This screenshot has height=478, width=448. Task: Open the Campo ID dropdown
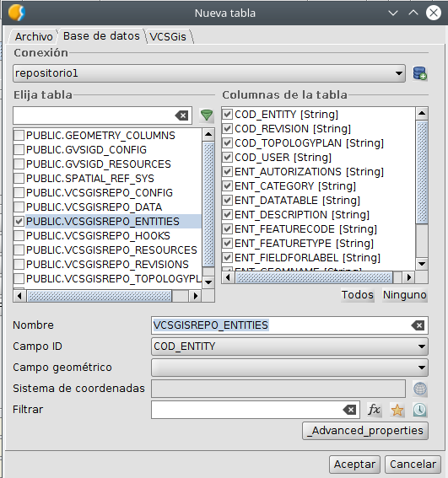coord(289,346)
